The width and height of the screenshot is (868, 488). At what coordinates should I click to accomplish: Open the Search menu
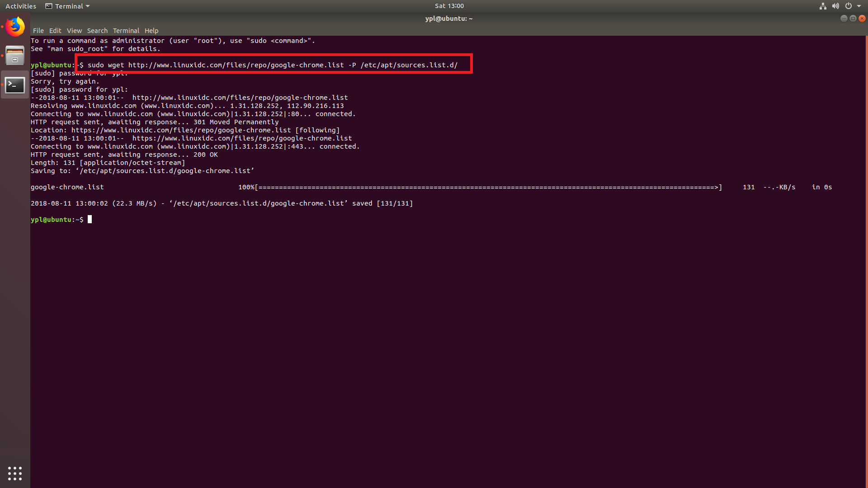click(97, 31)
